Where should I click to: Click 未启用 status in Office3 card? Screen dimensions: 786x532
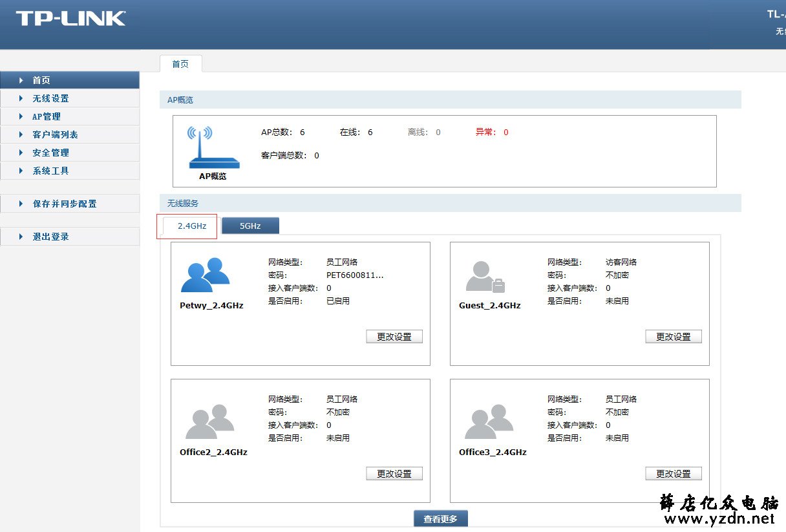click(x=617, y=438)
